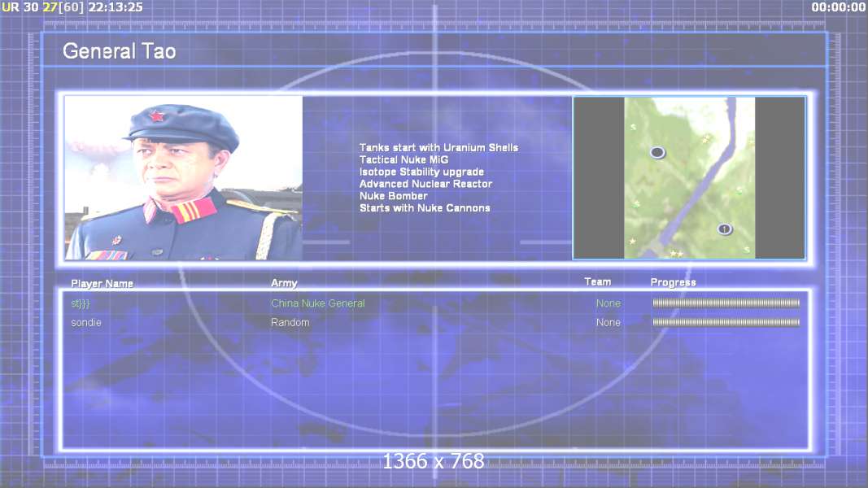Click loading progress bar for st}}}
This screenshot has height=488, width=868.
[726, 303]
